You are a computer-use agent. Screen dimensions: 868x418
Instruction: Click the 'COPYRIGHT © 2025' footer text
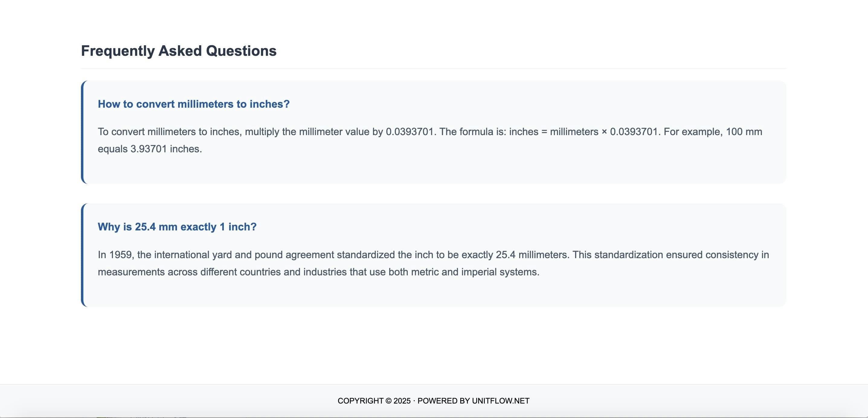(374, 401)
